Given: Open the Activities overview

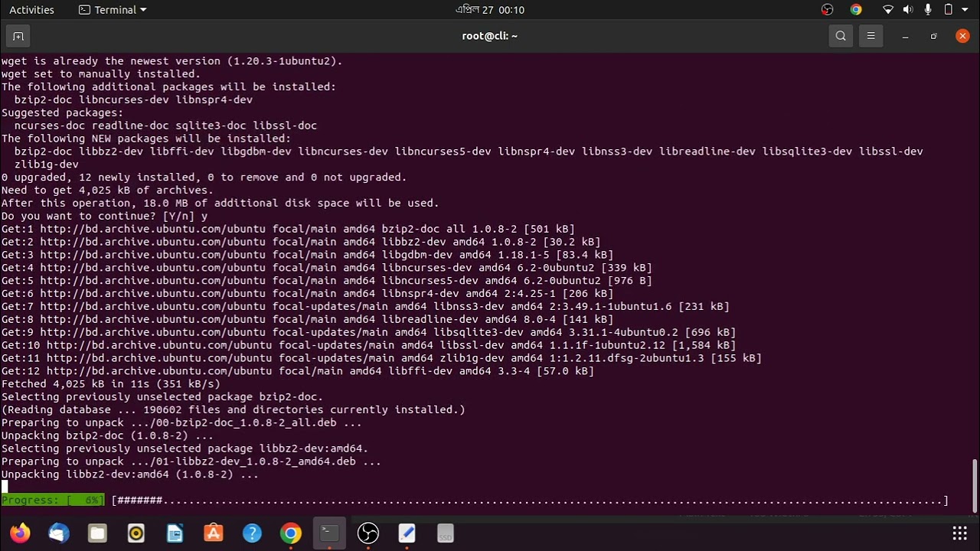Looking at the screenshot, I should [x=31, y=10].
